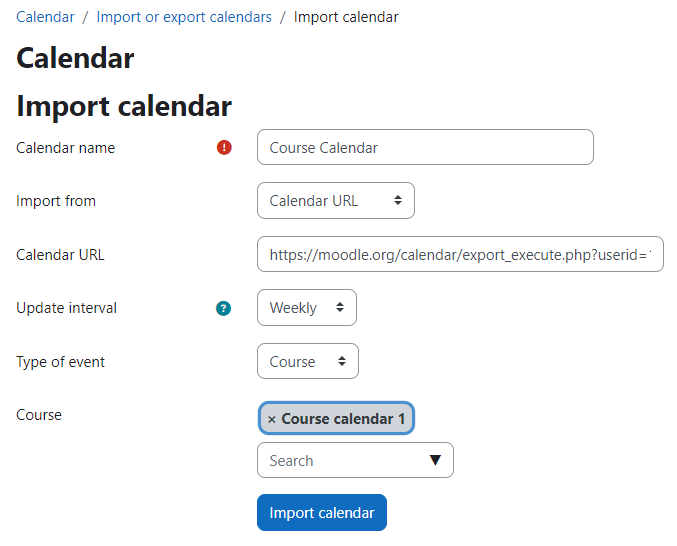Image resolution: width=677 pixels, height=546 pixels.
Task: Expand course suggestions with the black triangle
Action: click(x=435, y=460)
